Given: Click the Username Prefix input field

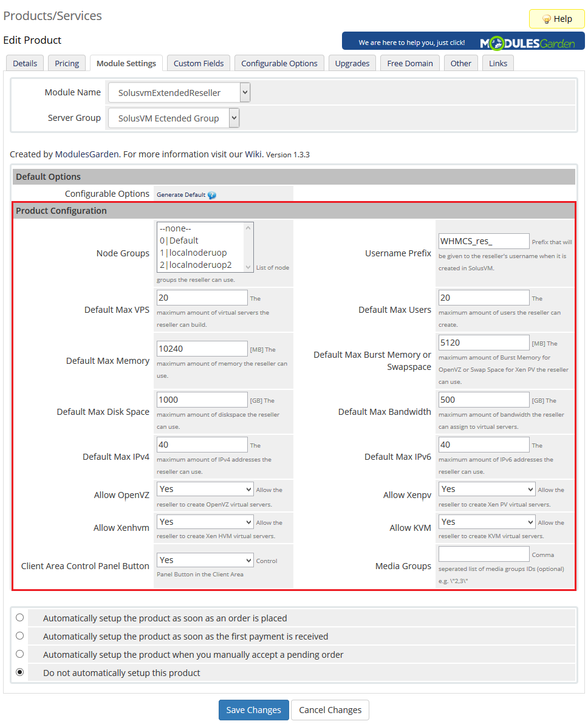Looking at the screenshot, I should click(x=484, y=241).
